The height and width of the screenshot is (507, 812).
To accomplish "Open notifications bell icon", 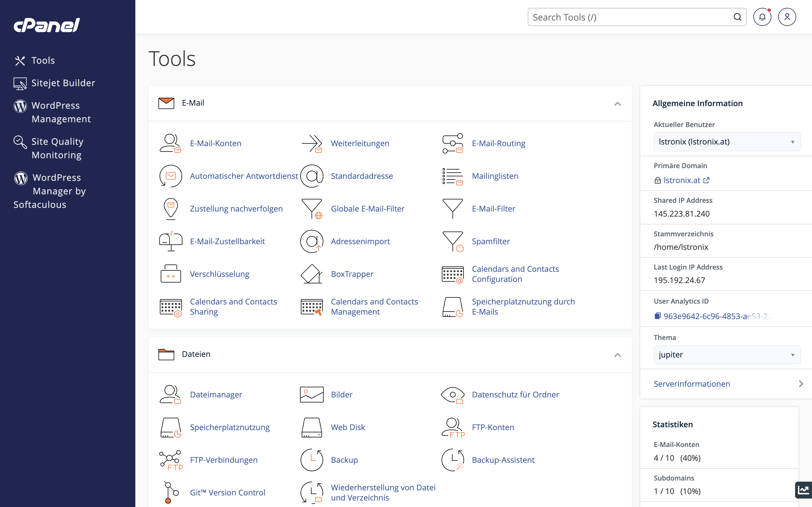I will [762, 17].
